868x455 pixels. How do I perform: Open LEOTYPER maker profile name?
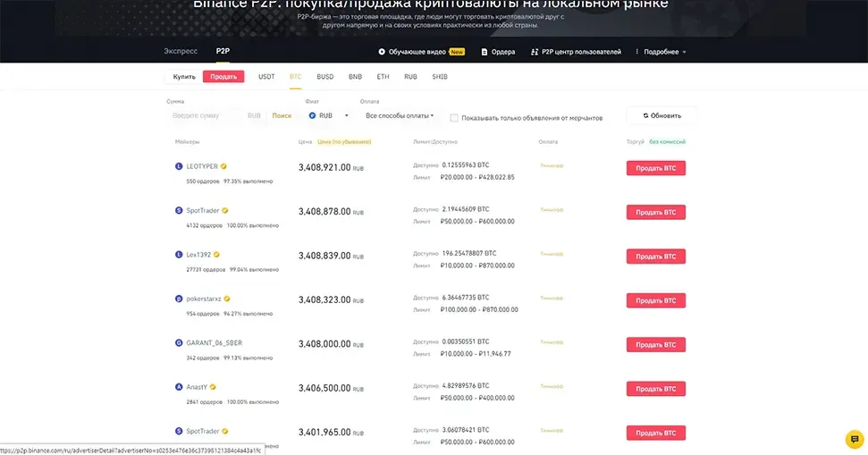(202, 166)
